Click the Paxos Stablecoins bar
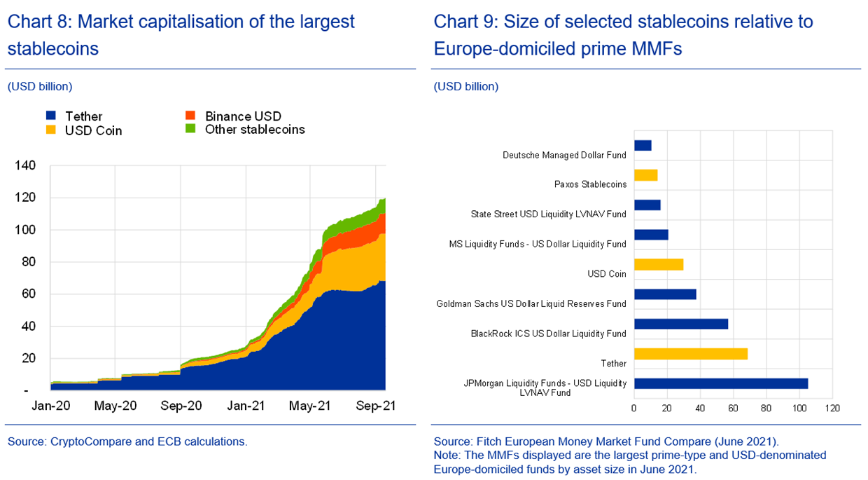Image resolution: width=868 pixels, height=480 pixels. [645, 175]
